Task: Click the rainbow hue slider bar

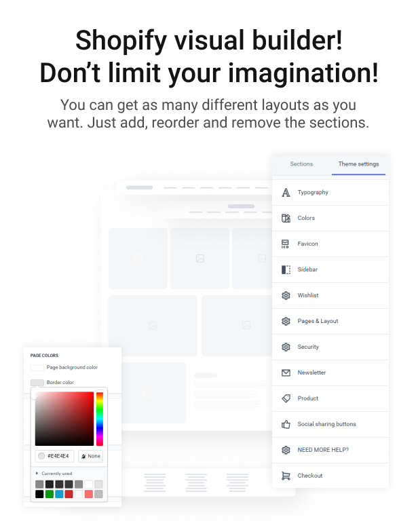Action: (x=99, y=419)
